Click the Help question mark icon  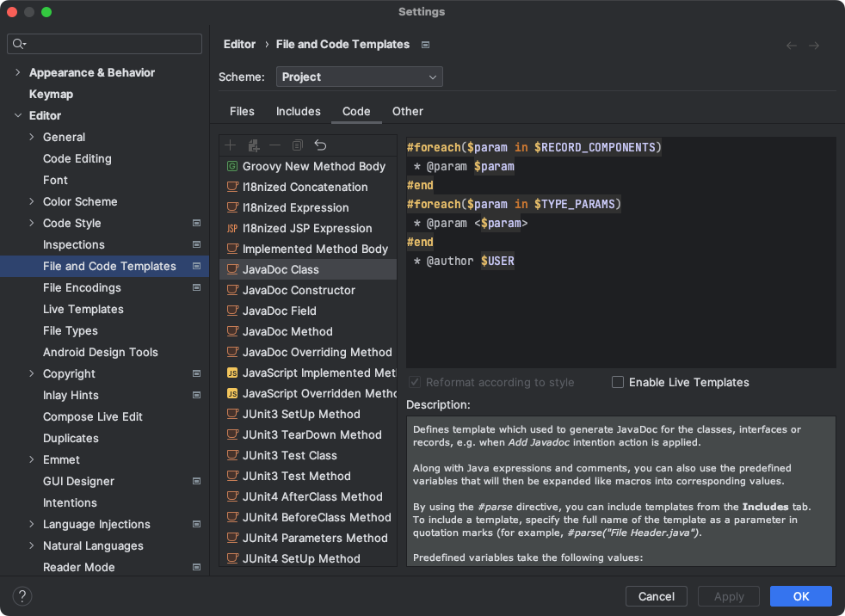pyautogui.click(x=22, y=596)
